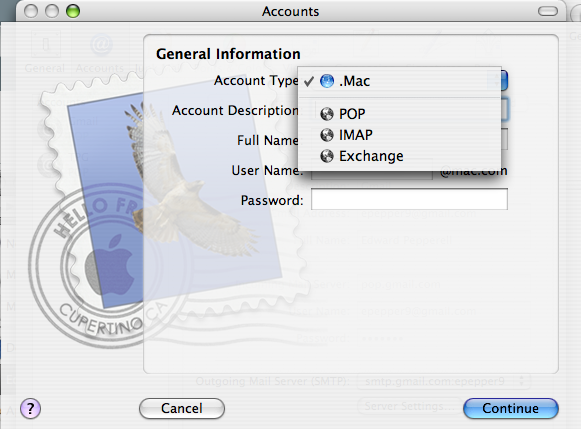The width and height of the screenshot is (581, 429).
Task: Open dimmed General toolbar tab
Action: click(x=45, y=52)
